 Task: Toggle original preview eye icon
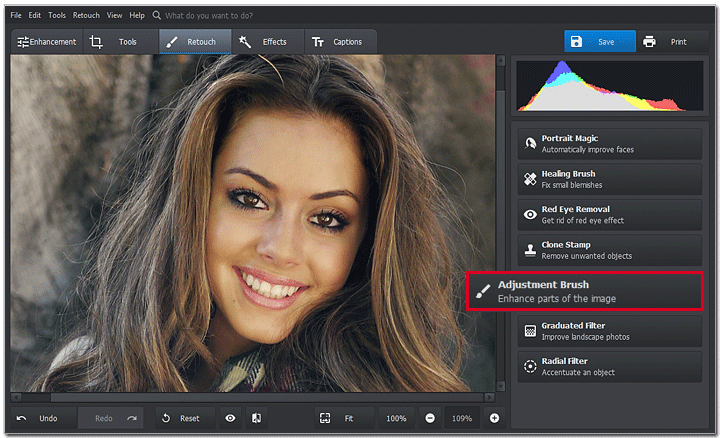click(231, 418)
